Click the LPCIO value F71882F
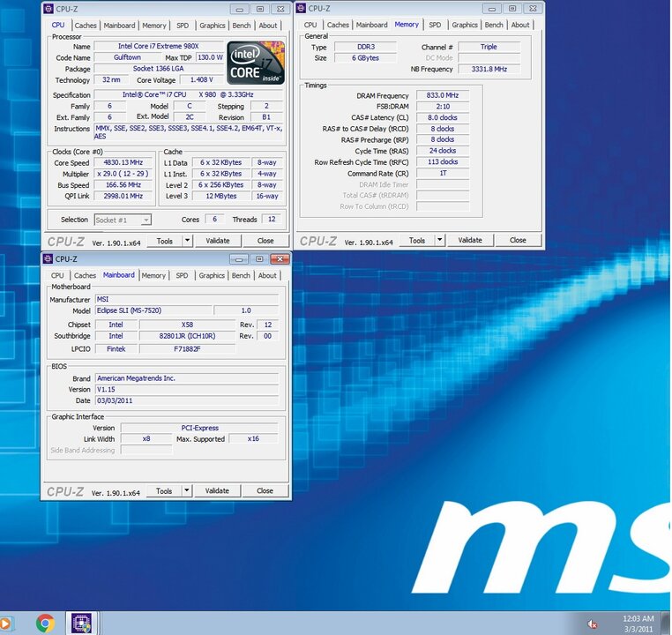This screenshot has width=672, height=635. tap(187, 348)
